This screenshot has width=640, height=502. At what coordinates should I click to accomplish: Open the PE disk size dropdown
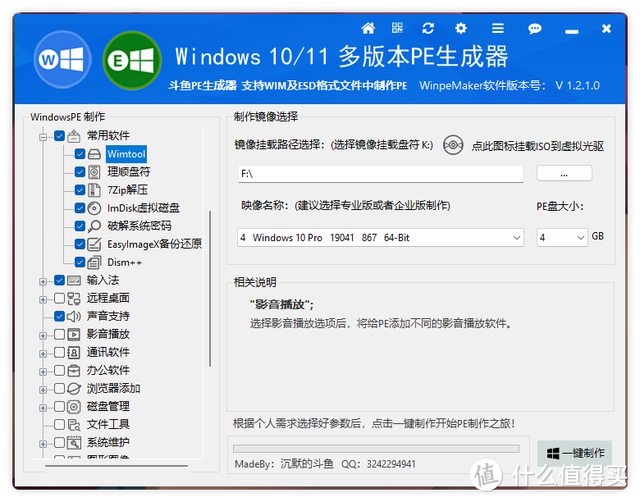[x=562, y=238]
